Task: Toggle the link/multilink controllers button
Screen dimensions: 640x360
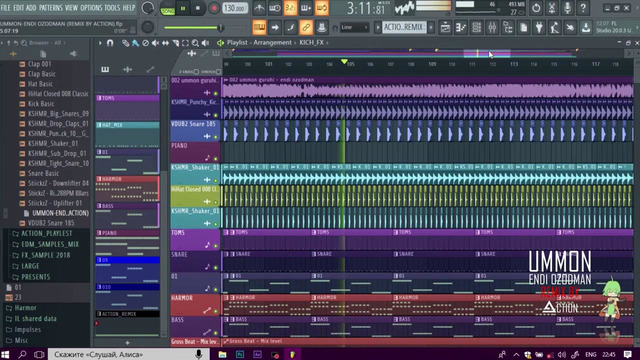Action: click(306, 27)
